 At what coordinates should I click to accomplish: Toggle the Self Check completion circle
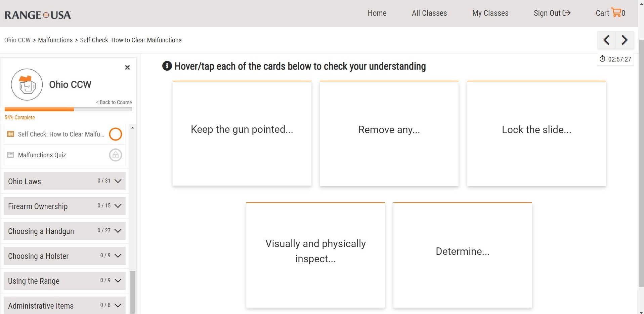(x=115, y=134)
